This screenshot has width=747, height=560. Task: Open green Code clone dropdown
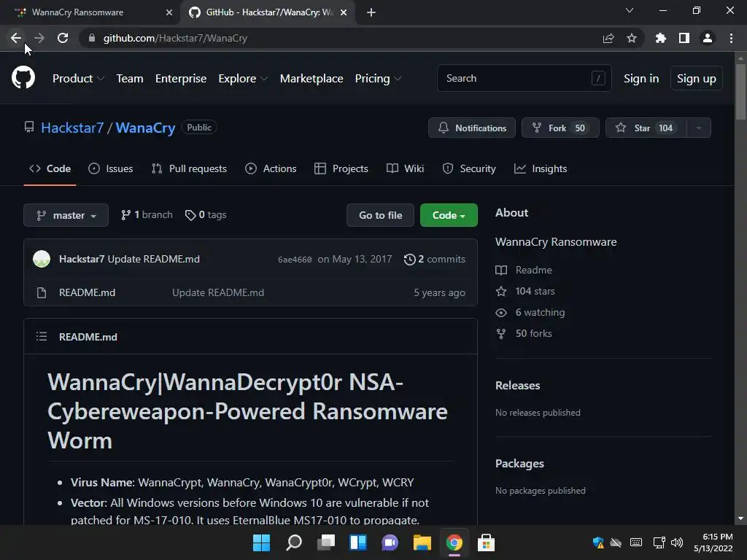pos(449,215)
